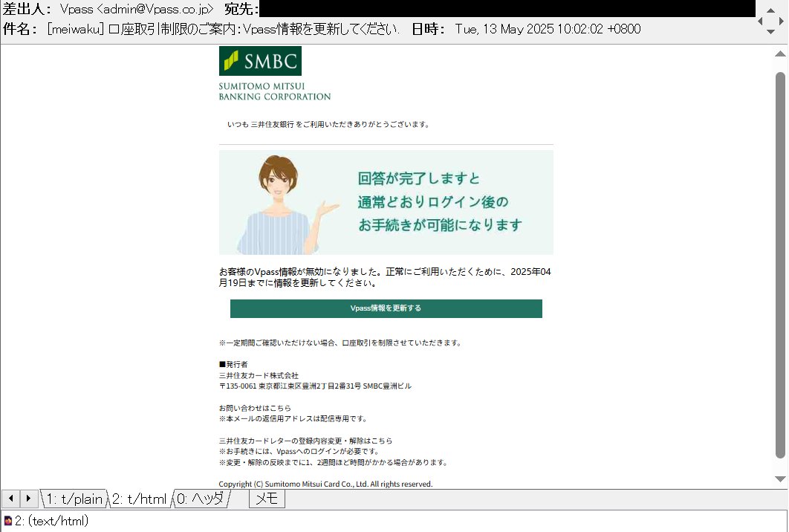Click the sender address admin@Vpass.co.jp
The image size is (789, 532).
click(157, 9)
